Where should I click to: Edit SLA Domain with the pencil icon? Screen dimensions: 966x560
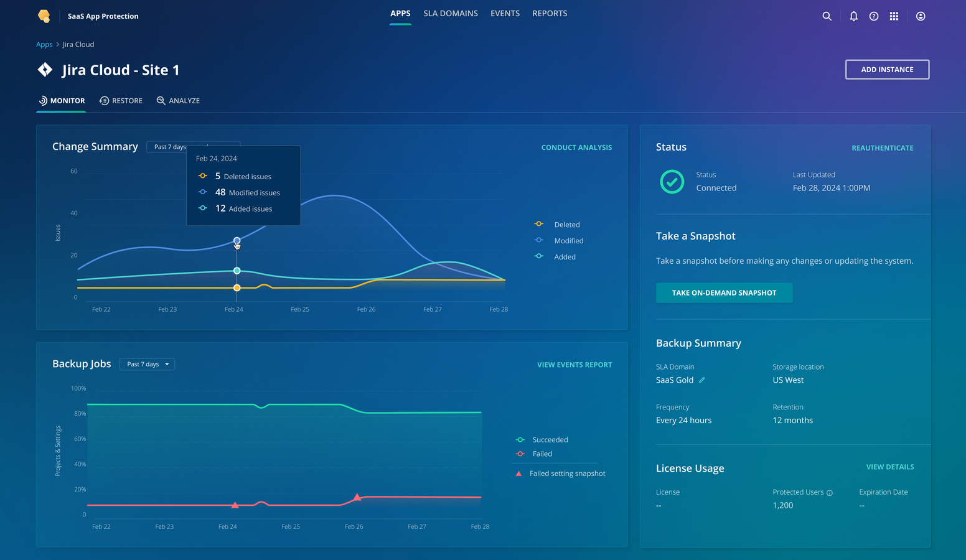(701, 380)
